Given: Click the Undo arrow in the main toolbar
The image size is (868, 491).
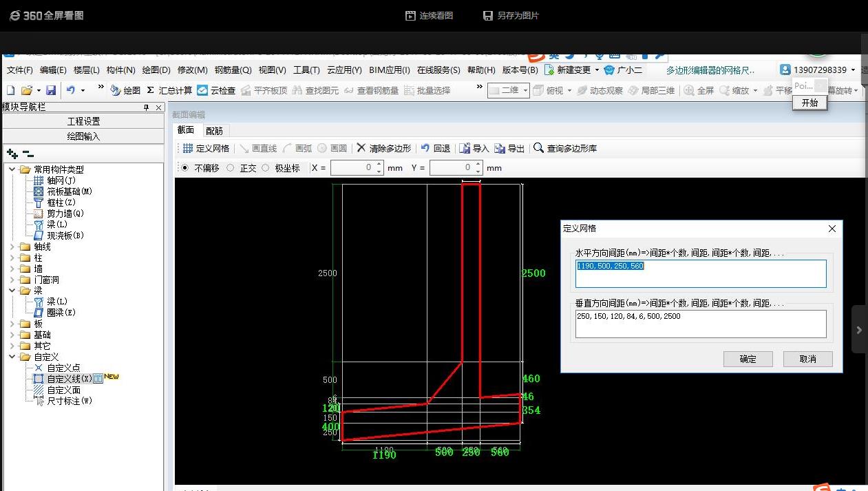Looking at the screenshot, I should point(70,90).
